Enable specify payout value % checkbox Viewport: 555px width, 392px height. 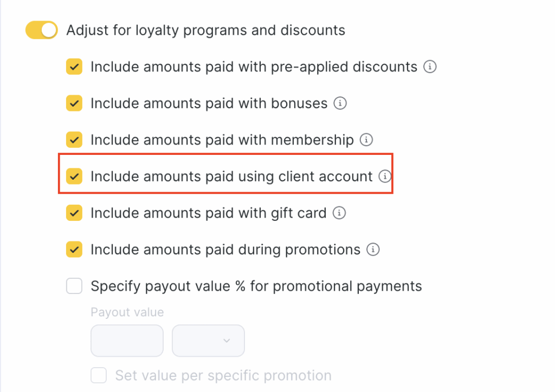74,286
